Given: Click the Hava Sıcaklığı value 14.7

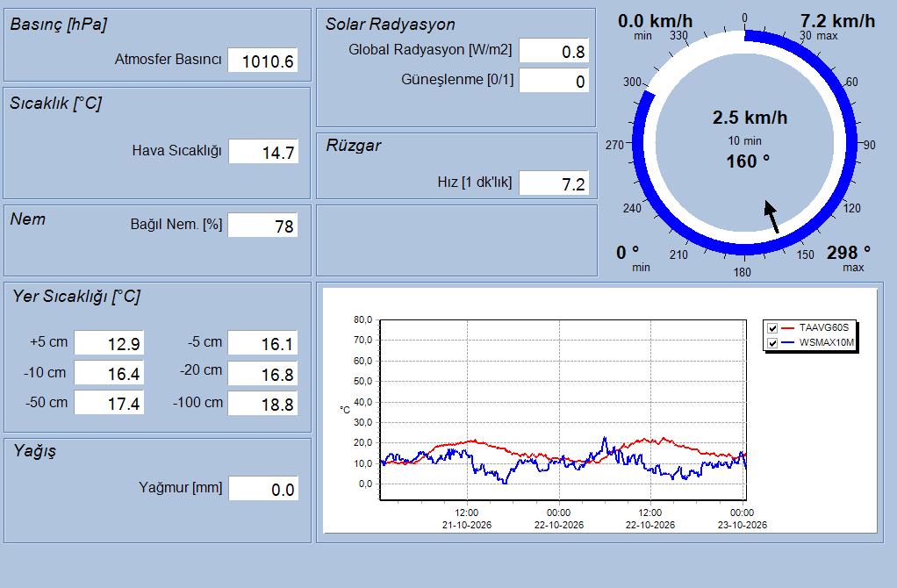Looking at the screenshot, I should [263, 152].
